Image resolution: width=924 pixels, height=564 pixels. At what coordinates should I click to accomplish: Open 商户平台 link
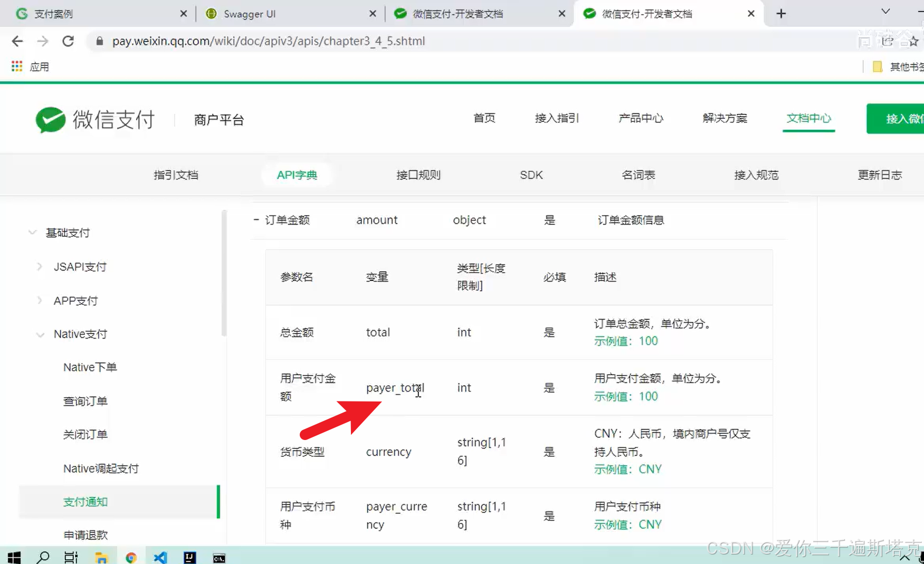coord(218,120)
